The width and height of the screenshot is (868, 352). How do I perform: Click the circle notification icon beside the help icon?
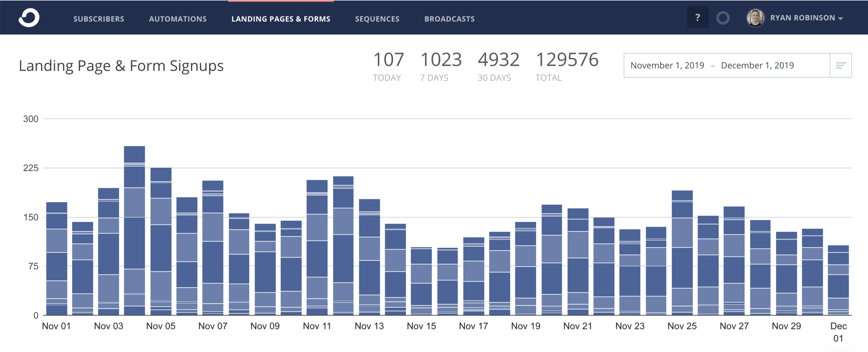click(x=724, y=18)
